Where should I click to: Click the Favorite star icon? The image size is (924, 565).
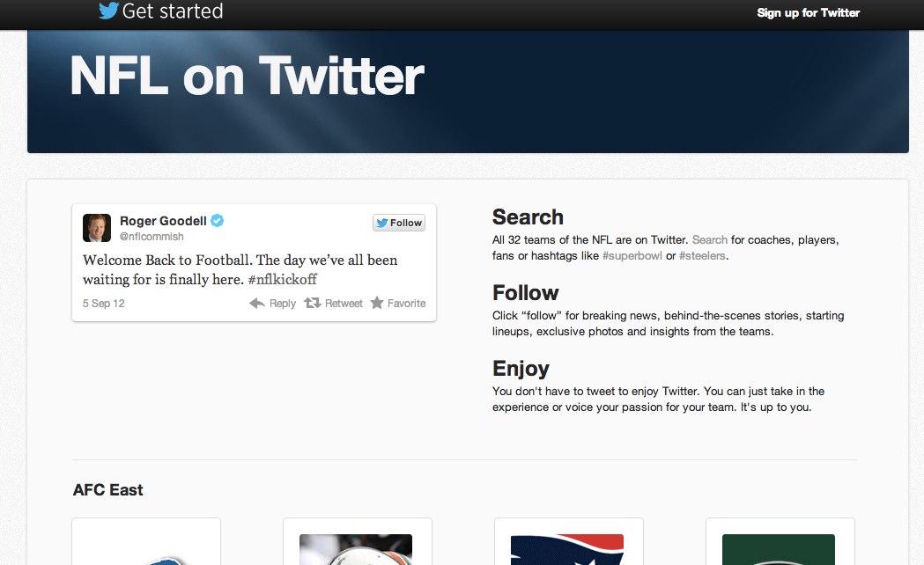click(x=377, y=303)
